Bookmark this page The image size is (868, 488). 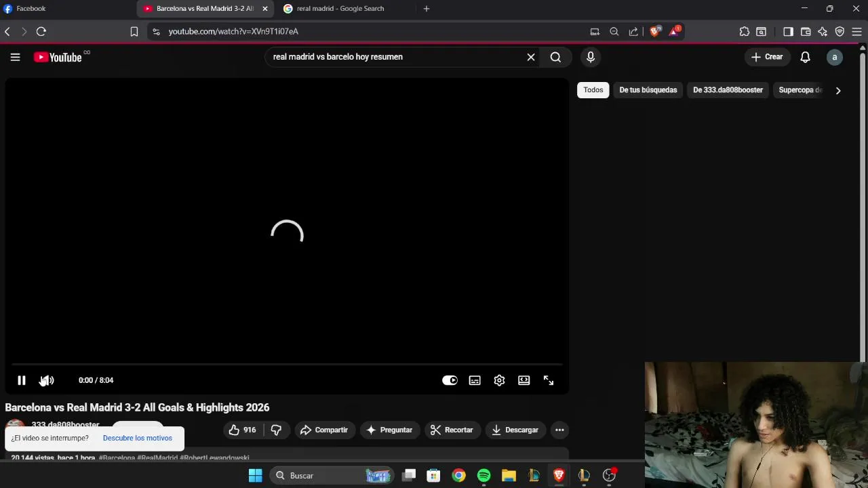tap(134, 31)
